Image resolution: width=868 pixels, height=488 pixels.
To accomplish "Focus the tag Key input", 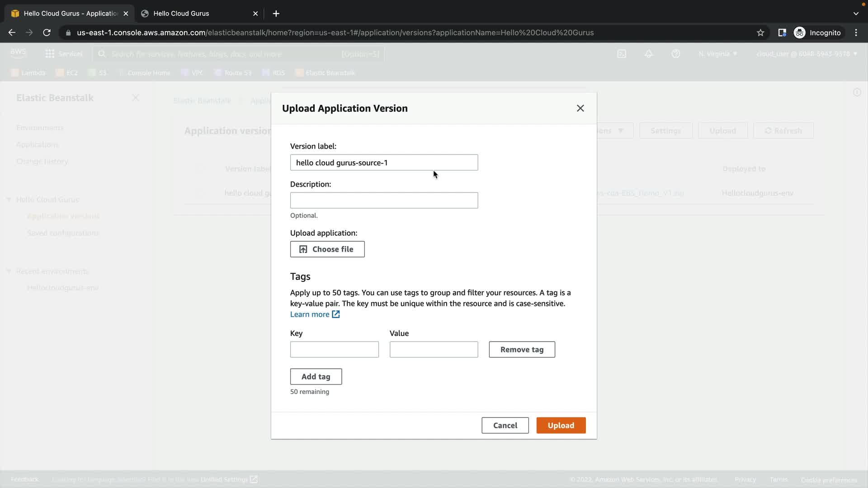I will (334, 350).
